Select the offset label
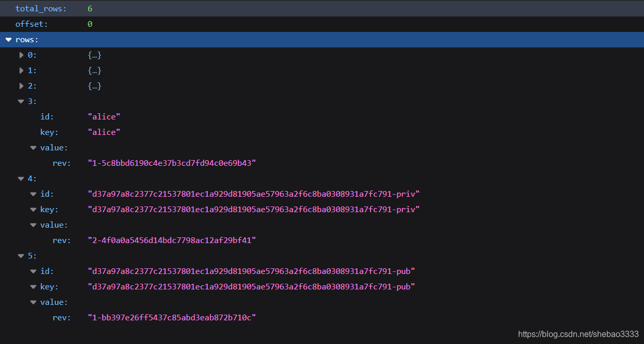Viewport: 644px width, 344px height. [x=32, y=24]
